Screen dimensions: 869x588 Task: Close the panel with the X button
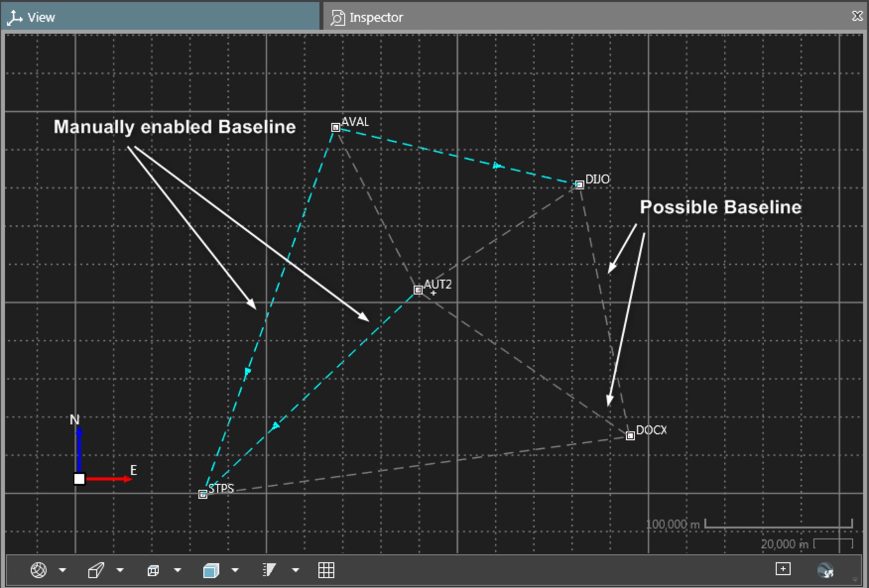pos(857,16)
